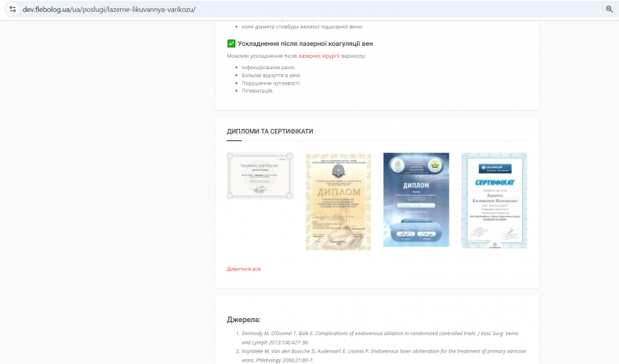This screenshot has height=364, width=619.
Task: Click the list item "Пігментація."
Action: tap(257, 91)
